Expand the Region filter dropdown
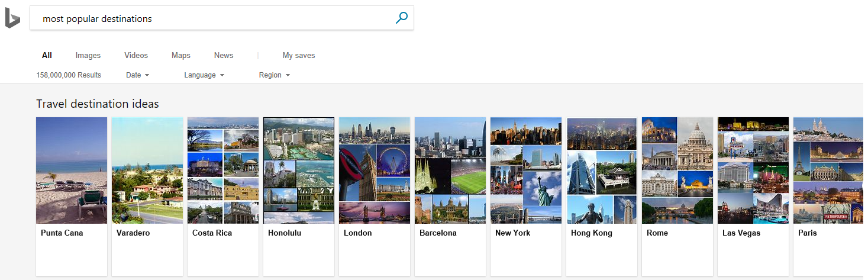The width and height of the screenshot is (868, 280). pos(275,75)
